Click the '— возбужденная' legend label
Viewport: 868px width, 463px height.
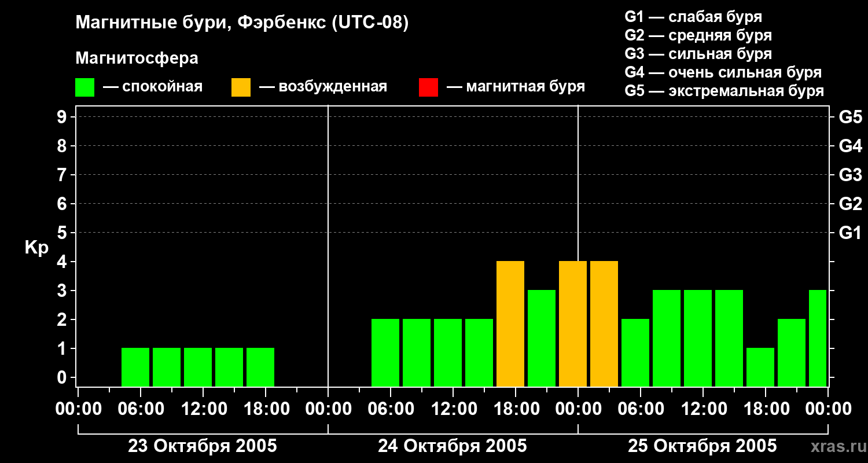323,87
